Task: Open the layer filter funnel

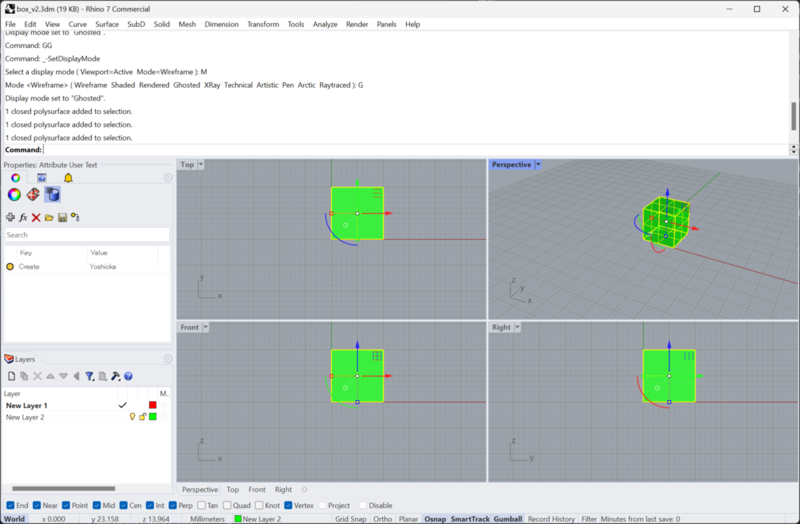Action: pyautogui.click(x=89, y=376)
